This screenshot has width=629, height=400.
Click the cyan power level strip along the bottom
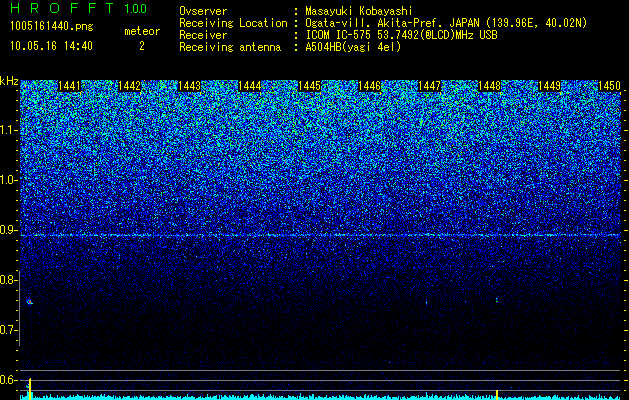click(x=321, y=398)
